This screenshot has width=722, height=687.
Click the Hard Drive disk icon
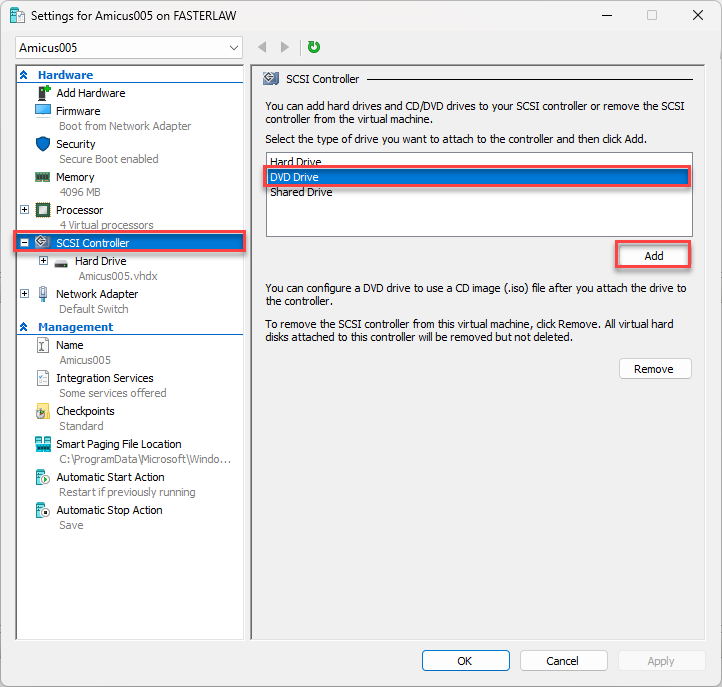point(61,264)
